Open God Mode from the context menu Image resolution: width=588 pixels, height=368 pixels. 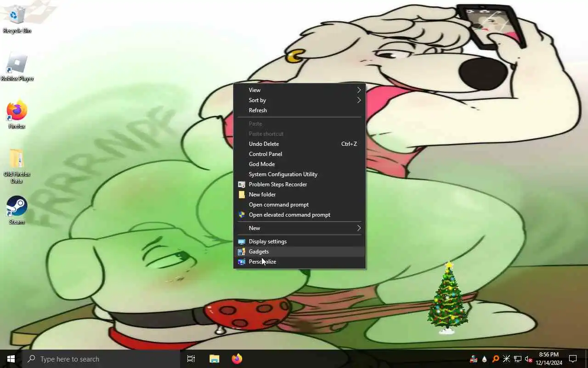[x=300, y=164]
